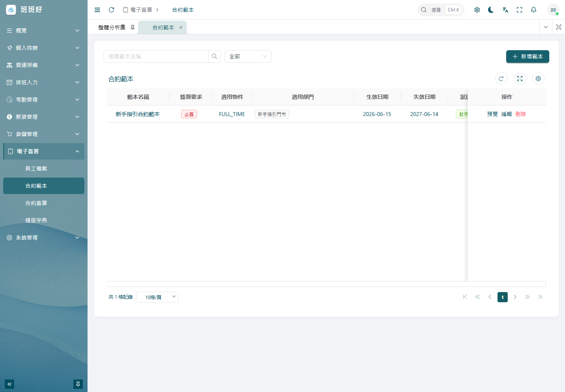This screenshot has width=565, height=392.
Task: Expand the 系統管理 sidebar menu
Action: click(x=44, y=238)
